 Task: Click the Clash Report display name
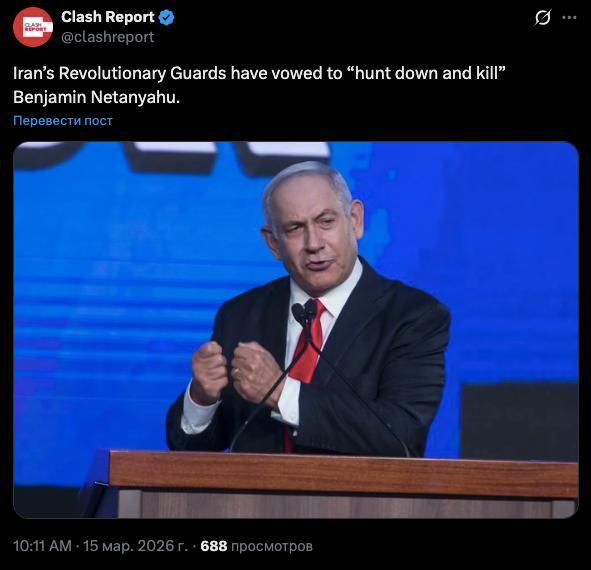point(108,17)
